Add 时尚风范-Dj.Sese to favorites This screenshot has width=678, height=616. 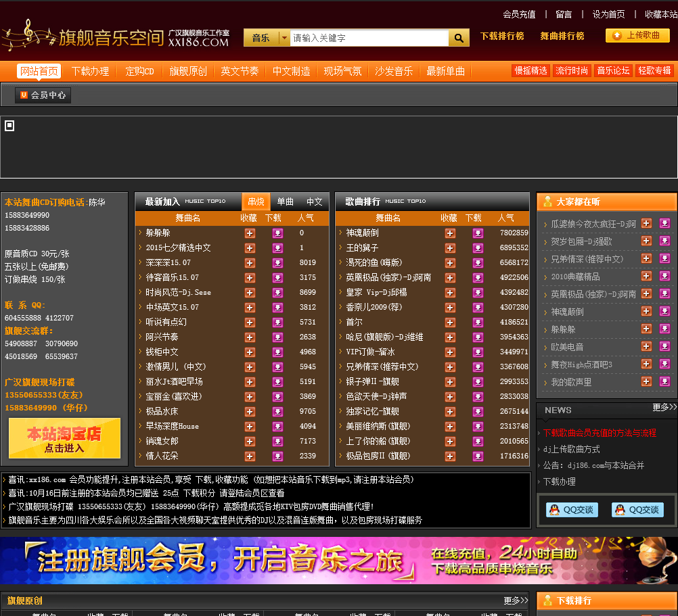250,293
